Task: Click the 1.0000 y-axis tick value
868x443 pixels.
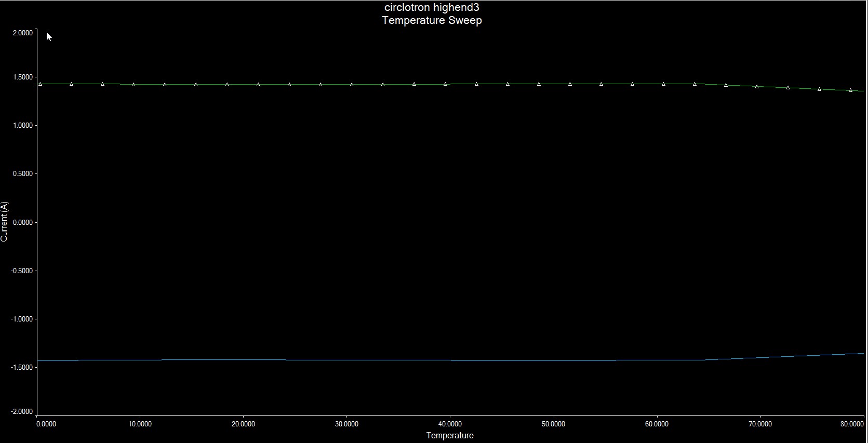Action: 22,125
